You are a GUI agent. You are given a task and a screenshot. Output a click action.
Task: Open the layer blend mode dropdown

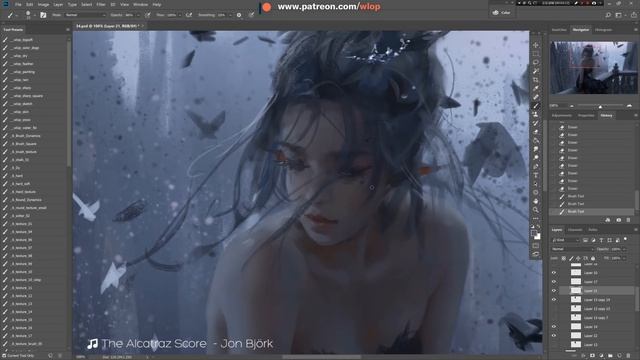click(x=572, y=249)
